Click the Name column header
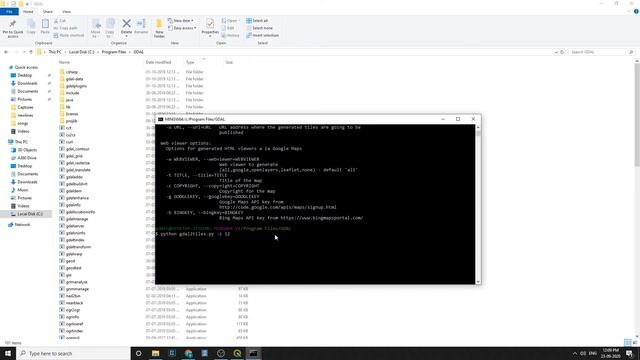 click(64, 62)
